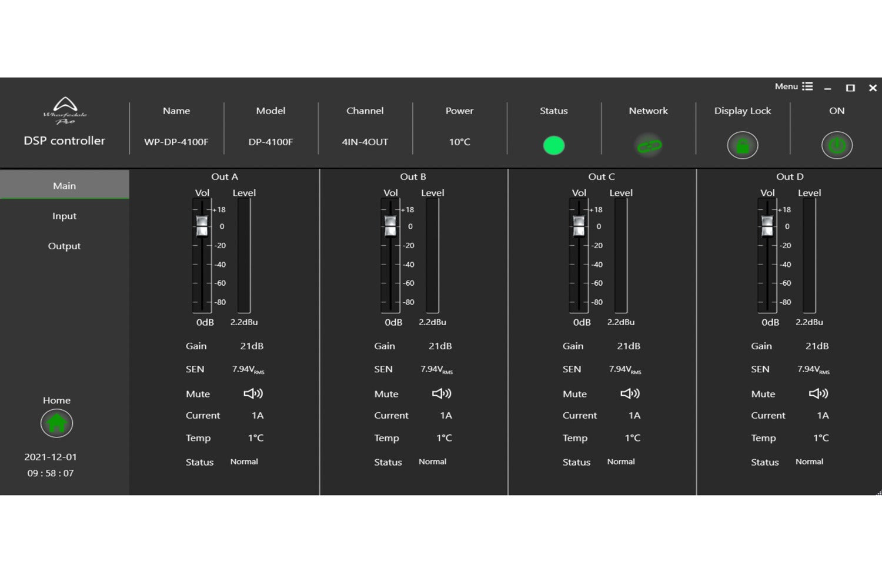Click the Out C level meter

click(621, 255)
